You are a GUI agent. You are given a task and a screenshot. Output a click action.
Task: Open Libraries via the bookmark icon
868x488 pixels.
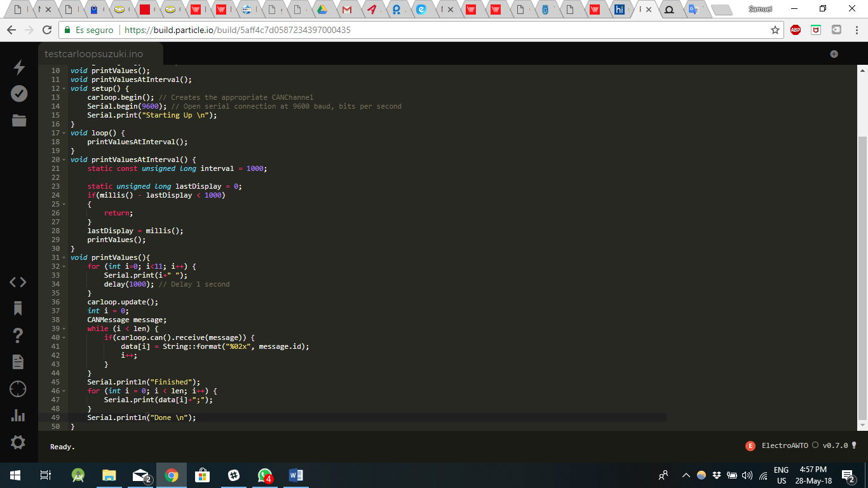pyautogui.click(x=18, y=308)
